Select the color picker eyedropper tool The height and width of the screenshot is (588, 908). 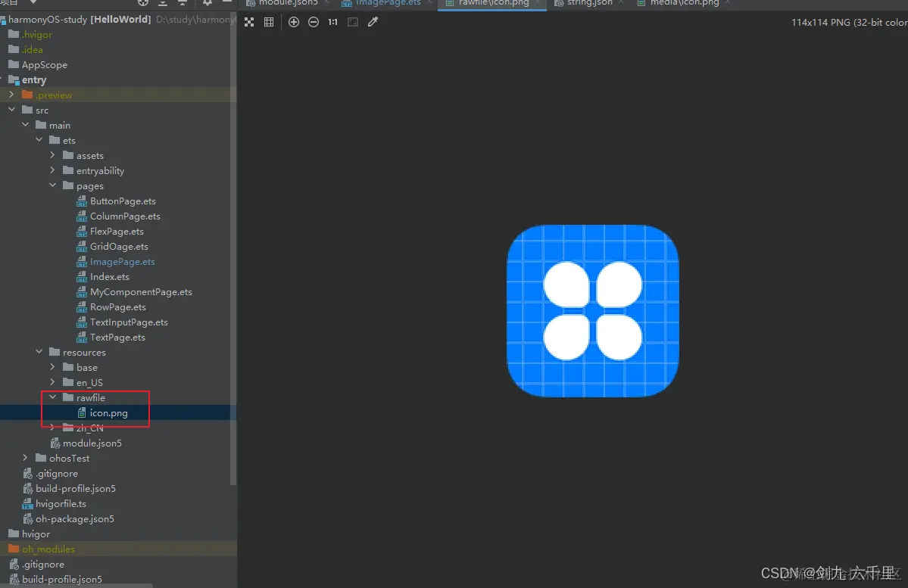point(373,22)
